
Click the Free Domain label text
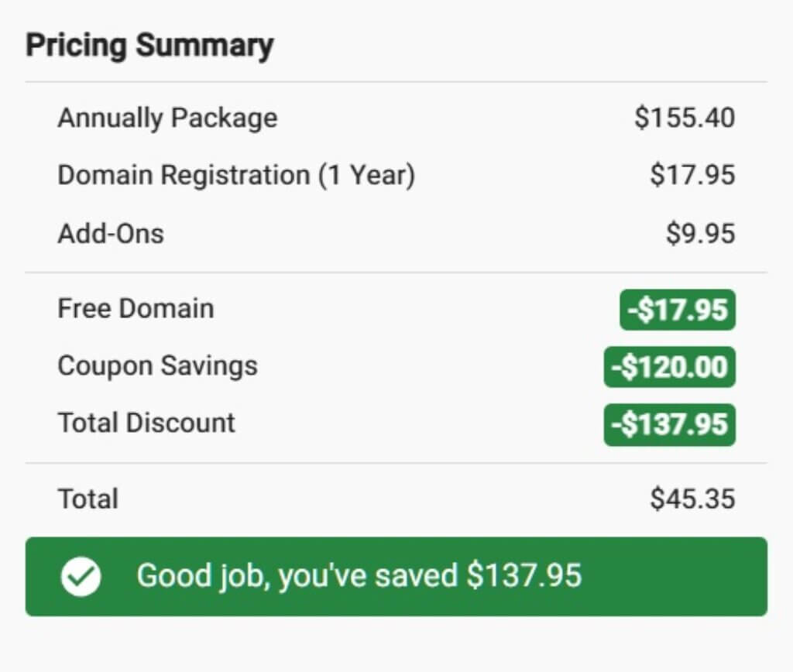click(x=136, y=308)
